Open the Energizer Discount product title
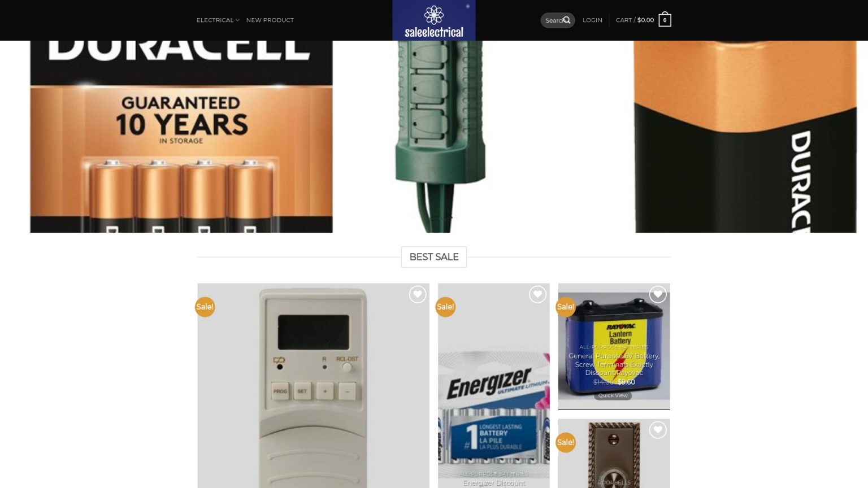868x488 pixels. 494,483
